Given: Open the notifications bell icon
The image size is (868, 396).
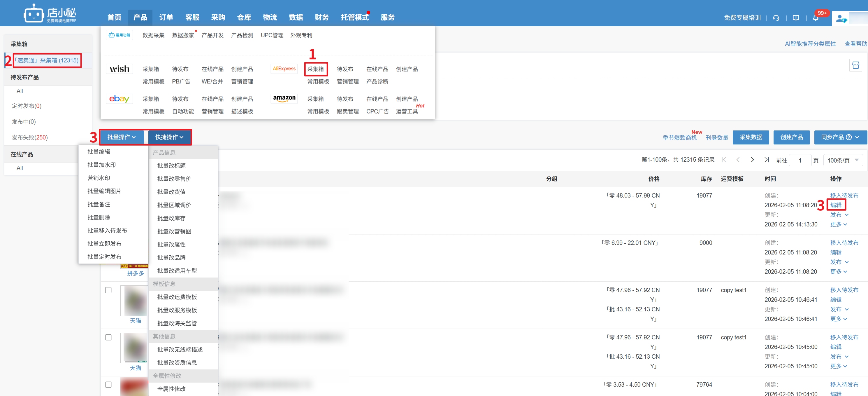Looking at the screenshot, I should tap(816, 18).
